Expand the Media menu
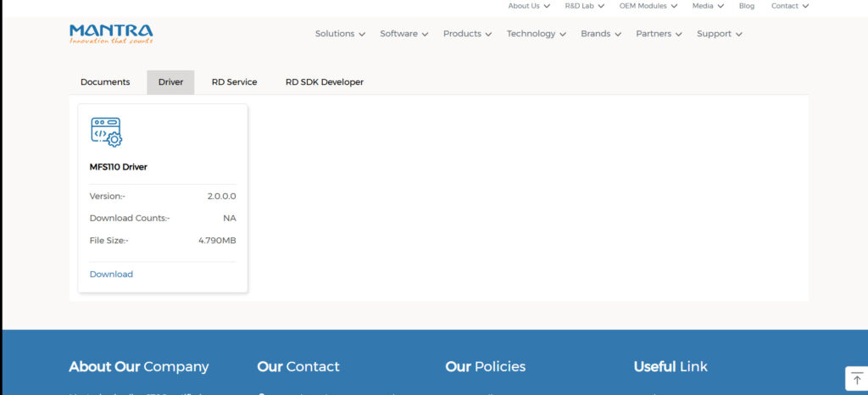Viewport: 868px width, 395px height. pyautogui.click(x=708, y=6)
